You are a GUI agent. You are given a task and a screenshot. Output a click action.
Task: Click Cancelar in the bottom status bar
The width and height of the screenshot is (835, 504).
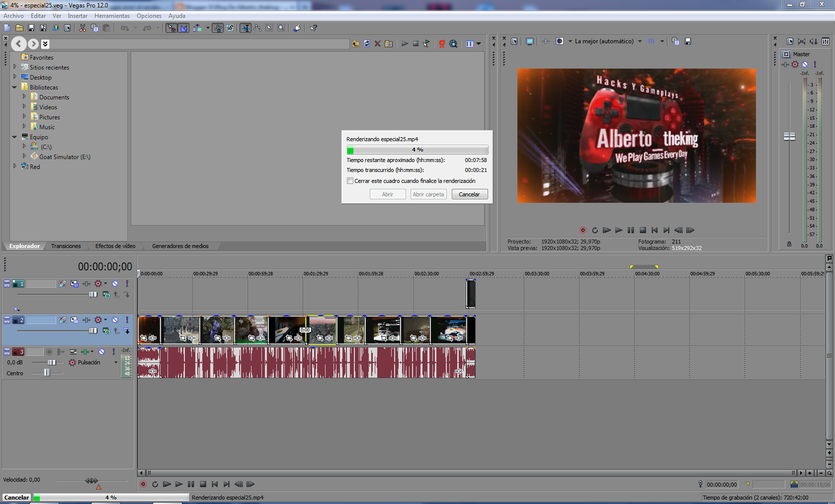pyautogui.click(x=17, y=498)
